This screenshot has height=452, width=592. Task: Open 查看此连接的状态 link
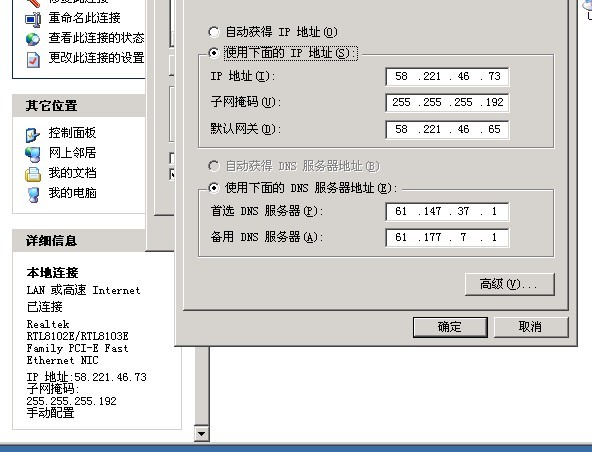coord(96,38)
